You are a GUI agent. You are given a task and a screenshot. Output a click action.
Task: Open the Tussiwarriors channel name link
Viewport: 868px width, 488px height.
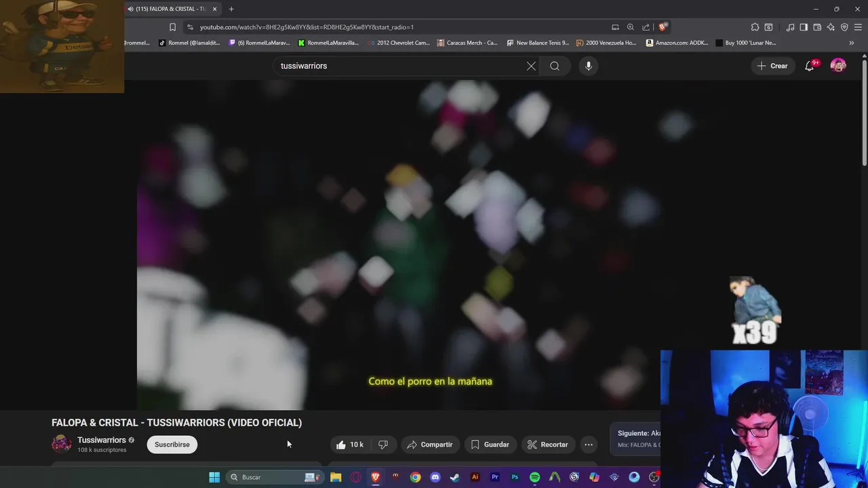click(102, 440)
